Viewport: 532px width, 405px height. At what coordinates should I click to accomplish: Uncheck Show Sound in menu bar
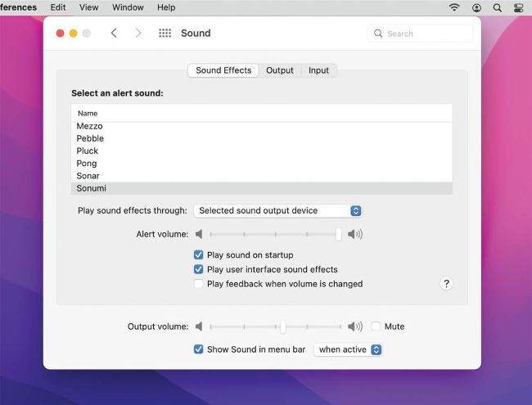click(199, 349)
